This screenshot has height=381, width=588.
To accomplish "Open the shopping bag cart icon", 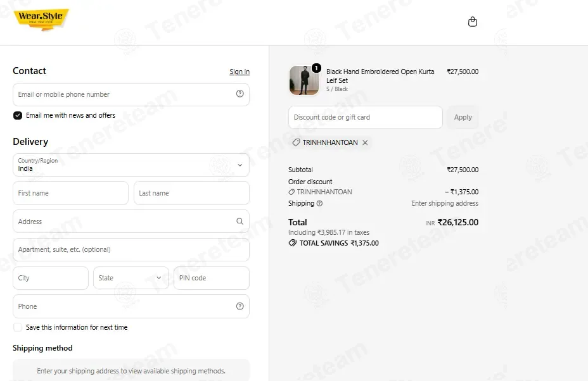I will 473,22.
